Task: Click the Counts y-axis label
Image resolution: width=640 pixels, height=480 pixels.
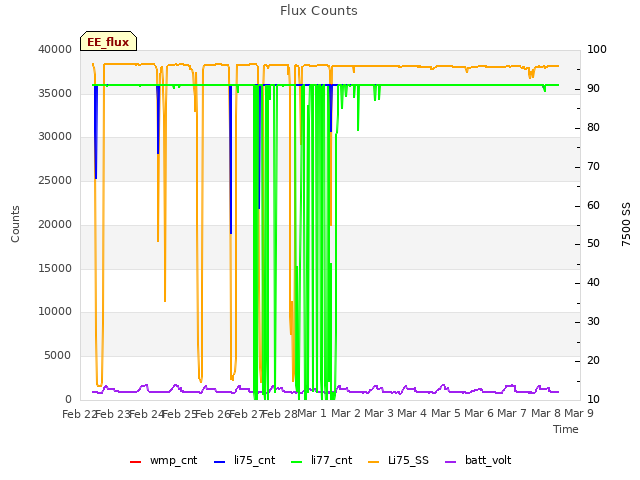Action: (15, 224)
